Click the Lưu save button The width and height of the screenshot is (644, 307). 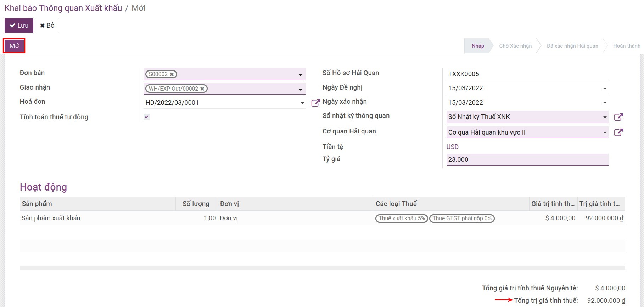(19, 25)
